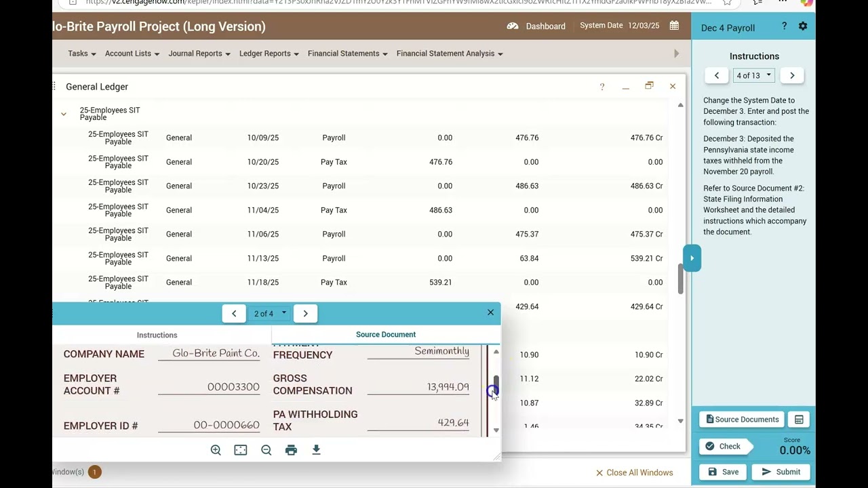Viewport: 868px width, 488px height.
Task: Zoom out of the source document
Action: (266, 450)
